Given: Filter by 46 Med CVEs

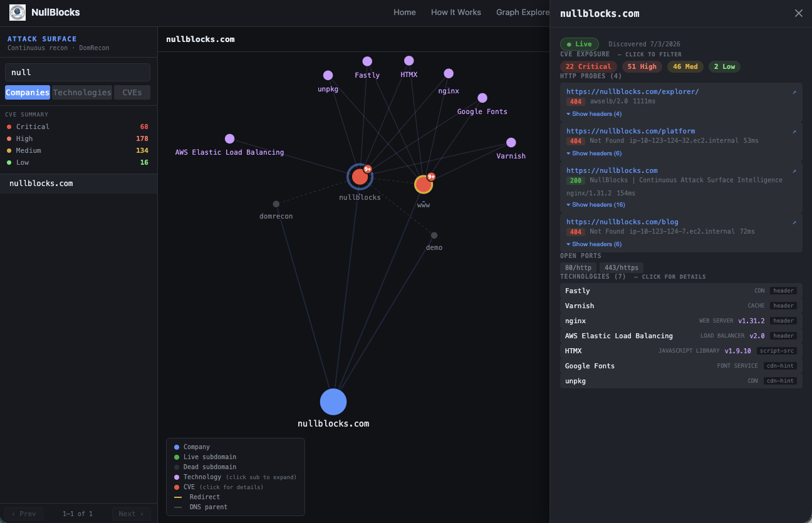Looking at the screenshot, I should point(685,66).
